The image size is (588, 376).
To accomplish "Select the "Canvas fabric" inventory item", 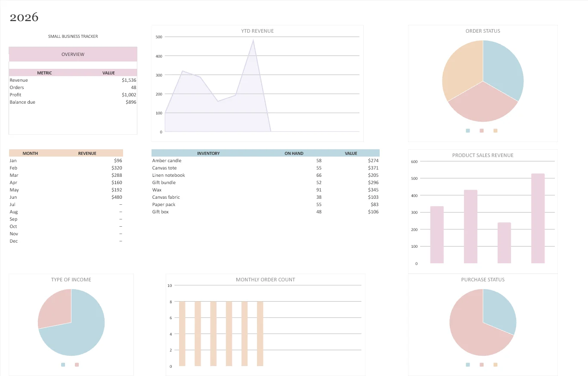I will click(166, 197).
